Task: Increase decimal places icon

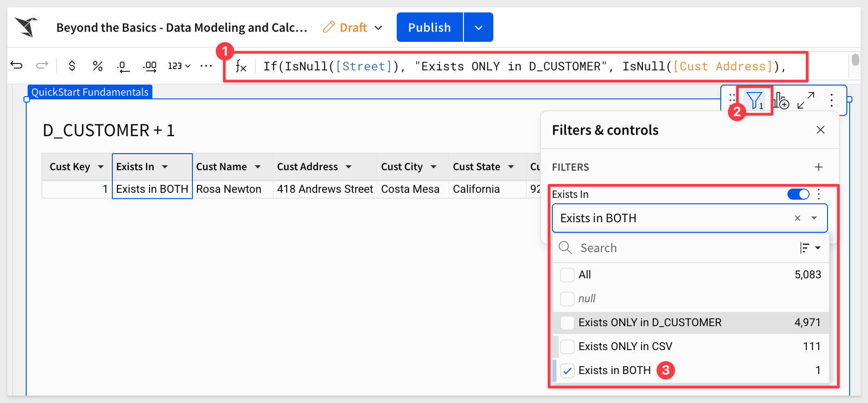Action: pos(150,67)
